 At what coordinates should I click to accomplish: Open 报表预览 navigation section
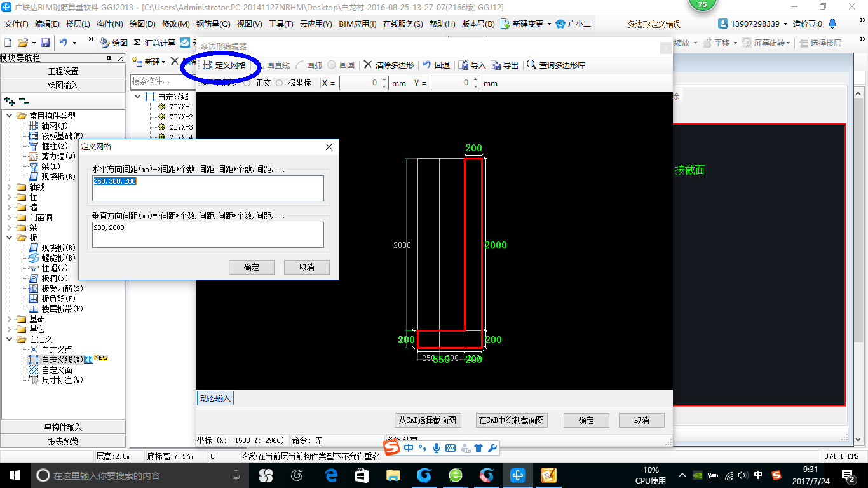64,440
